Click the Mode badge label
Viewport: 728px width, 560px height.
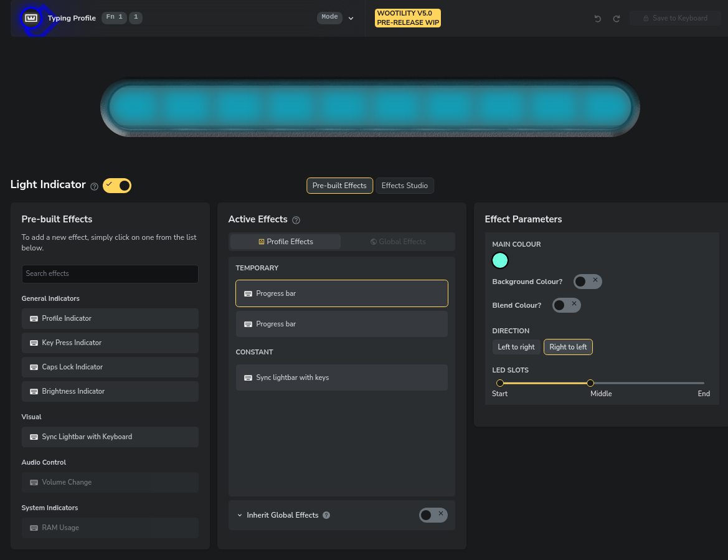tap(329, 17)
